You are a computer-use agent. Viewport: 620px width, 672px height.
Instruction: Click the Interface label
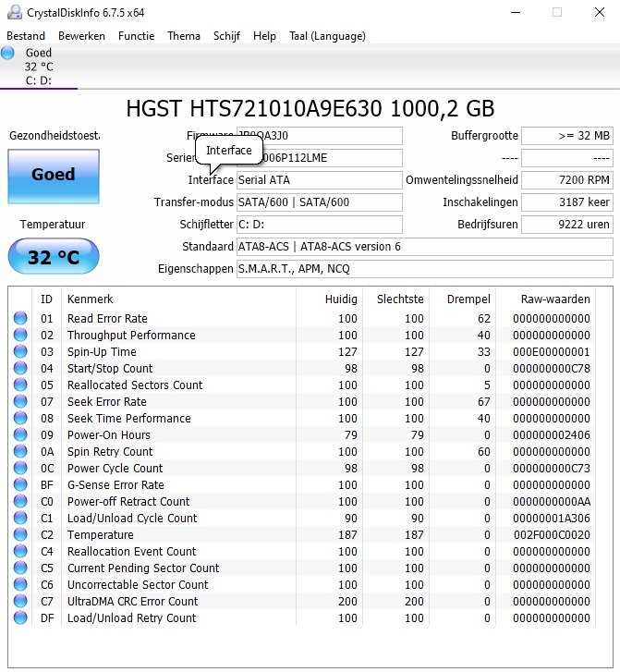[211, 180]
